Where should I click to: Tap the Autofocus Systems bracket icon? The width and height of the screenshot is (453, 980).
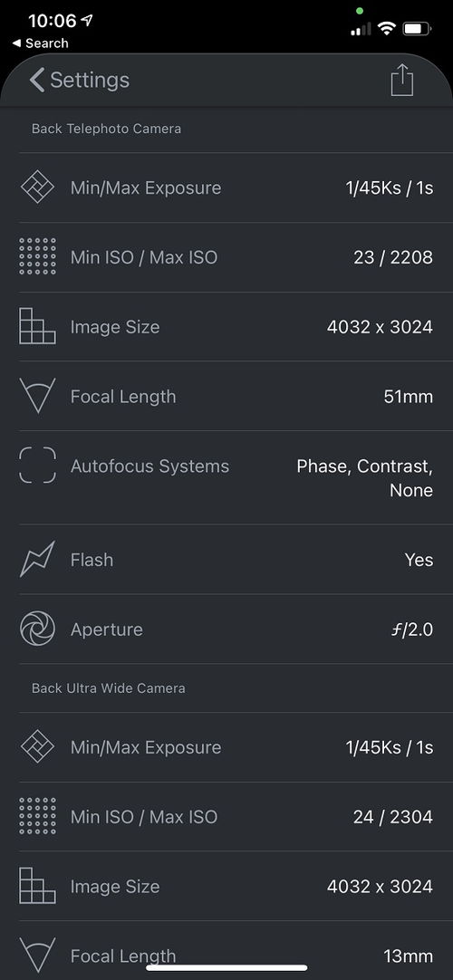click(x=37, y=466)
